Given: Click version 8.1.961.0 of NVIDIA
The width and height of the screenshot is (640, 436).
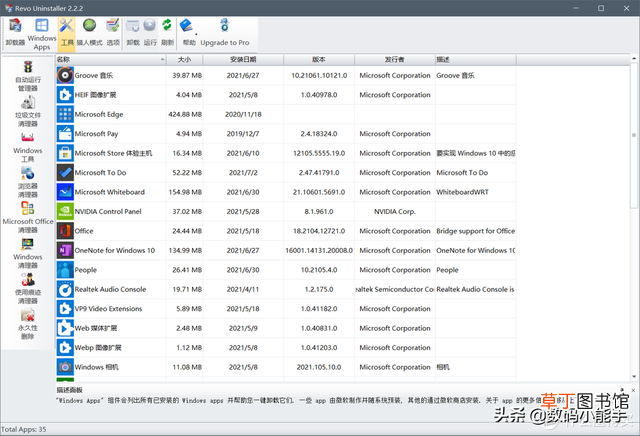Looking at the screenshot, I should [x=319, y=211].
